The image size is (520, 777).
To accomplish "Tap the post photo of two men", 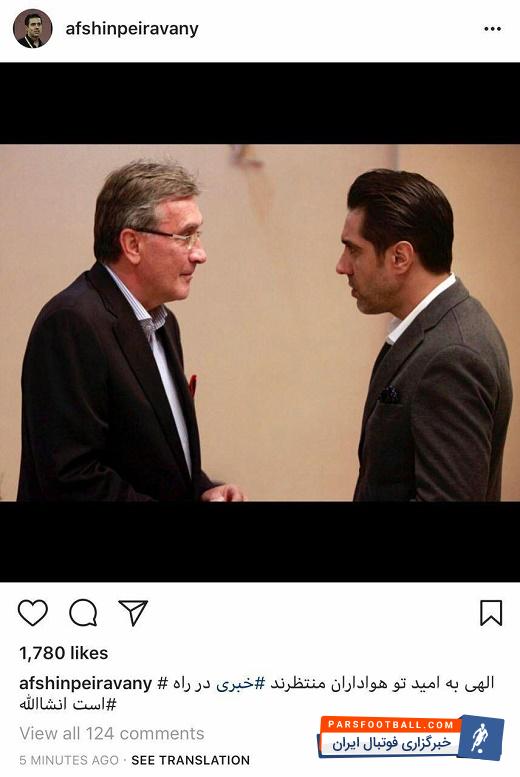I will coord(260,323).
